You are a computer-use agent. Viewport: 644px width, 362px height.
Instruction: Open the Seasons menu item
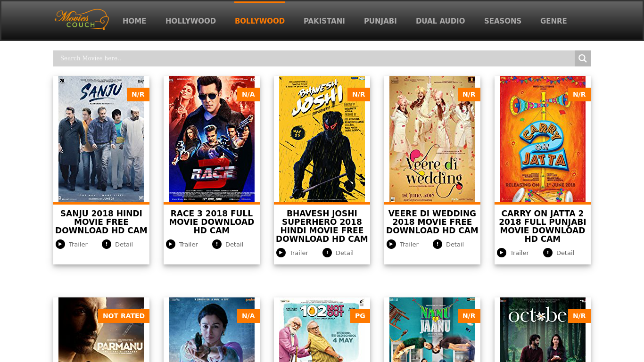coord(503,21)
